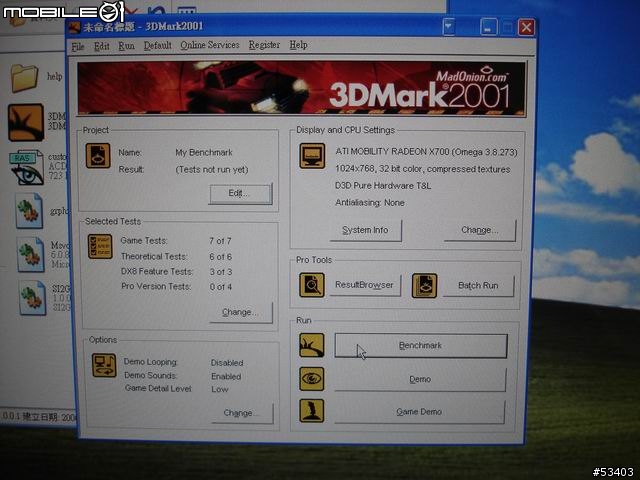Image resolution: width=640 pixels, height=480 pixels.
Task: Click Change... in Display and CPU Settings
Action: (x=480, y=230)
